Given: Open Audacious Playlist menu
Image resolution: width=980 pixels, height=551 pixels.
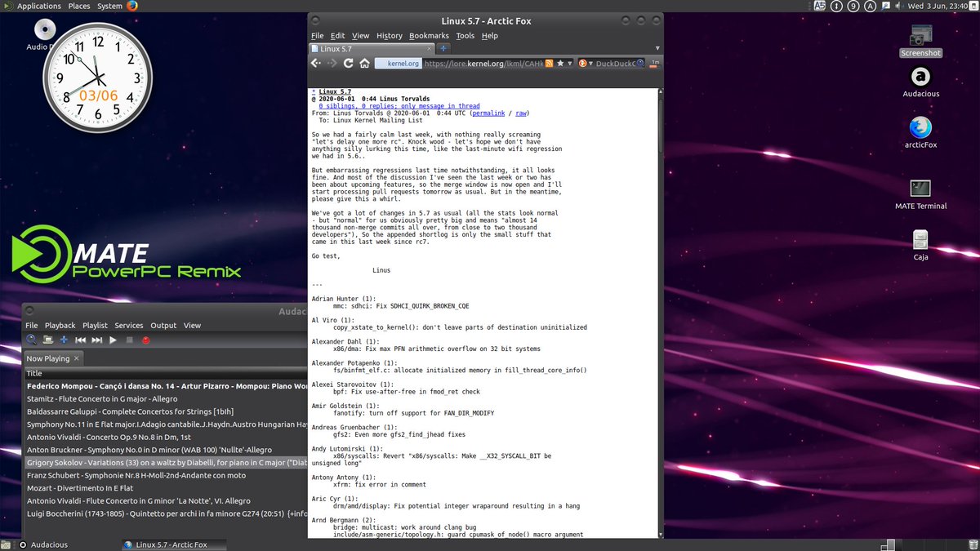Looking at the screenshot, I should (x=96, y=325).
